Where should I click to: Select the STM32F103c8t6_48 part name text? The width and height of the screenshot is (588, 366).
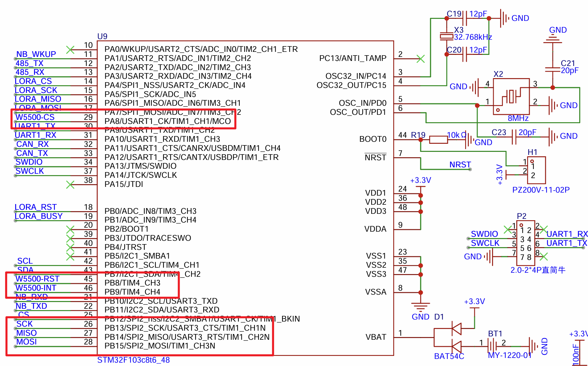[x=133, y=360]
